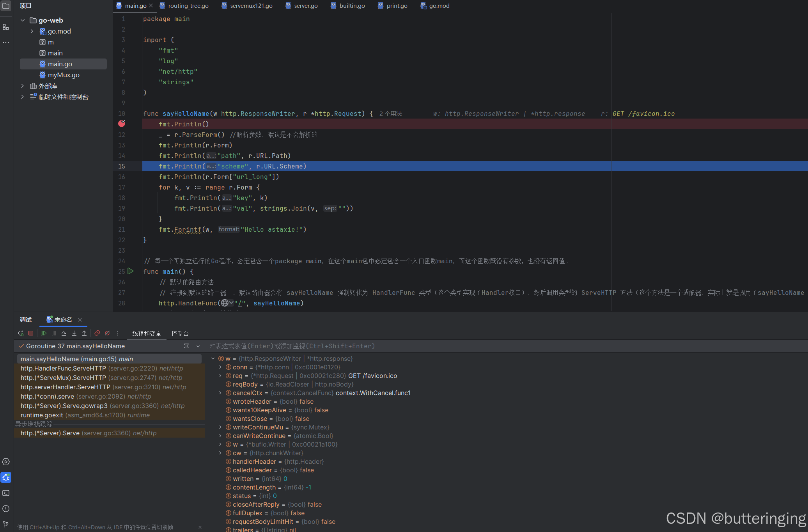Viewport: 808px width, 532px height.
Task: Select http.HandlerFunc.ServeHTTP stack frame
Action: 110,368
